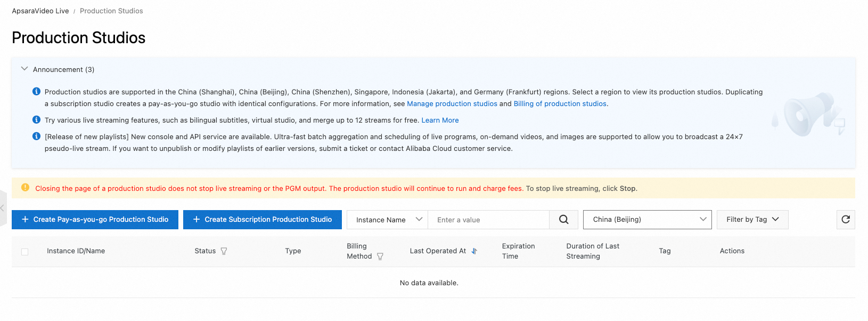This screenshot has height=321, width=868.
Task: Click the yellow warning icon
Action: pyautogui.click(x=25, y=188)
